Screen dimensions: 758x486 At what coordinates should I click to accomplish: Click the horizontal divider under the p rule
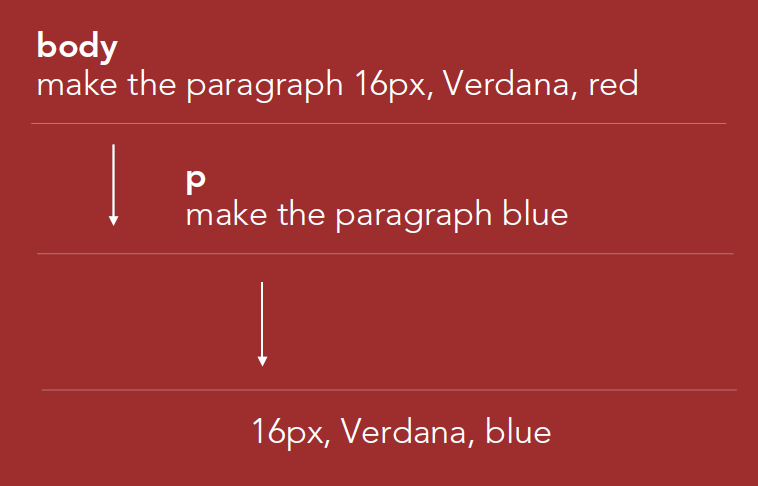coord(385,253)
